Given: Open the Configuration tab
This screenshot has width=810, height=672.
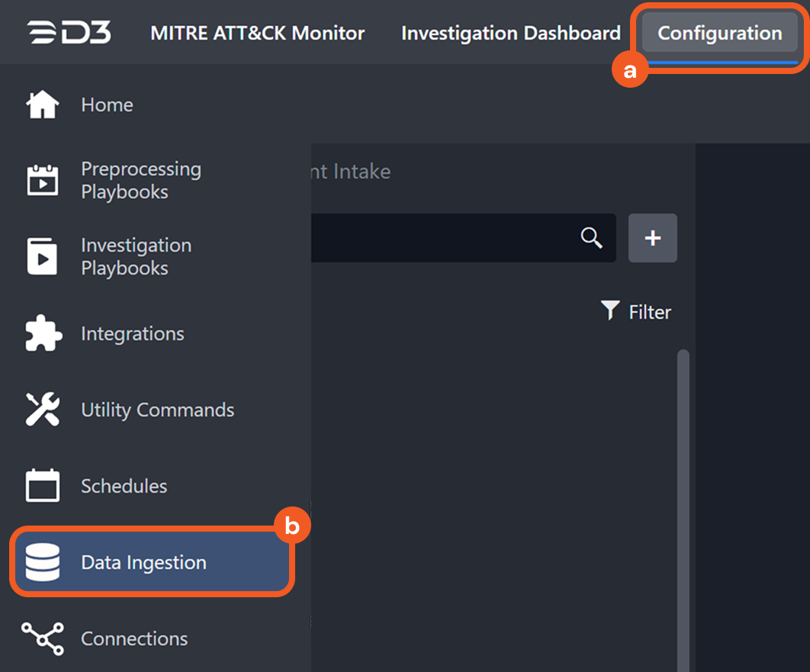Looking at the screenshot, I should click(719, 34).
